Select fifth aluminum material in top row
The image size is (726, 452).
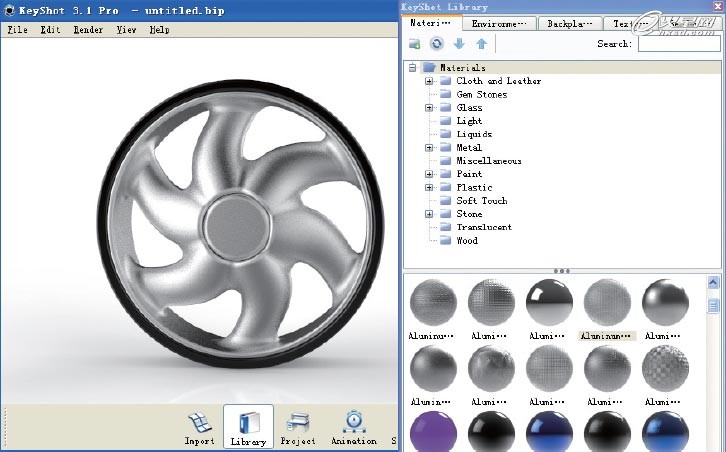click(x=665, y=303)
